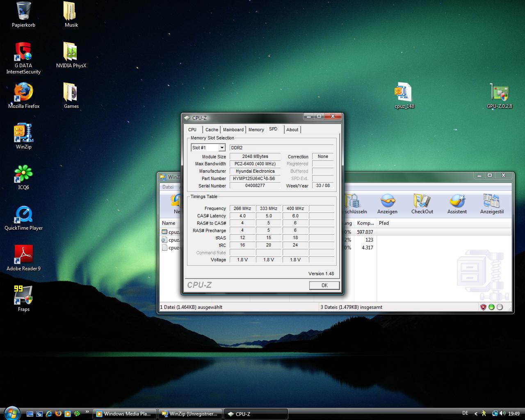Maximize the WinZip window
The height and width of the screenshot is (420, 525).
tap(489, 175)
